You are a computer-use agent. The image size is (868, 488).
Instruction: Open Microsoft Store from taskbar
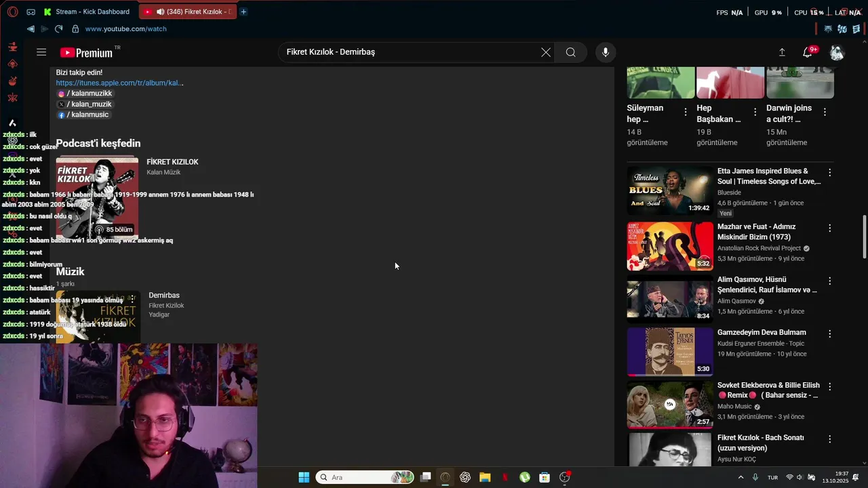point(544,477)
